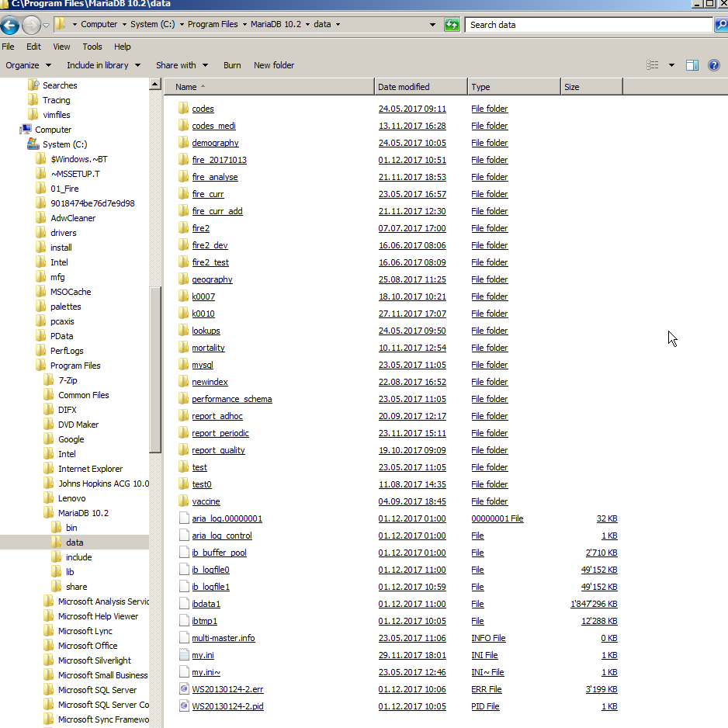Click the New folder button
728x728 pixels.
coord(274,65)
